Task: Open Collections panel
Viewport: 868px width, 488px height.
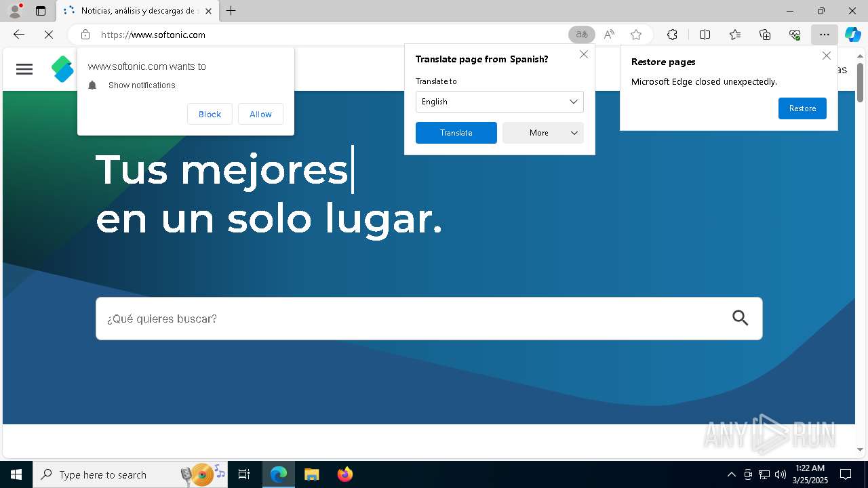Action: [765, 35]
